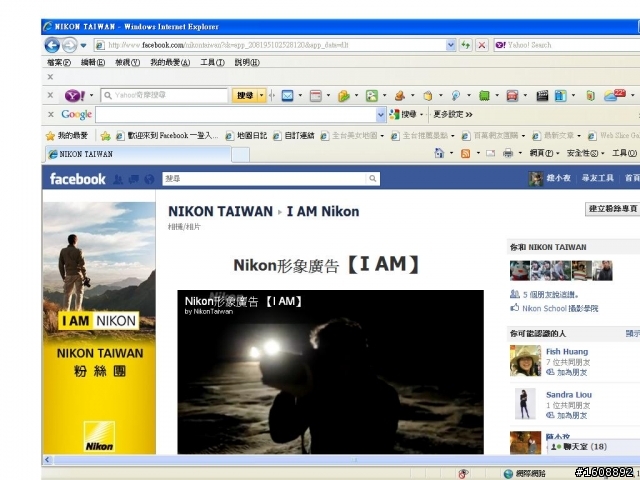The image size is (640, 480).
Task: Click the Google toolbar search field
Action: [x=236, y=114]
